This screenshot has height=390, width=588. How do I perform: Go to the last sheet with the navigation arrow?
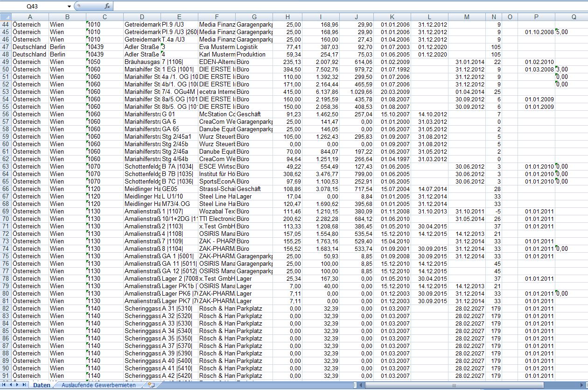point(24,385)
